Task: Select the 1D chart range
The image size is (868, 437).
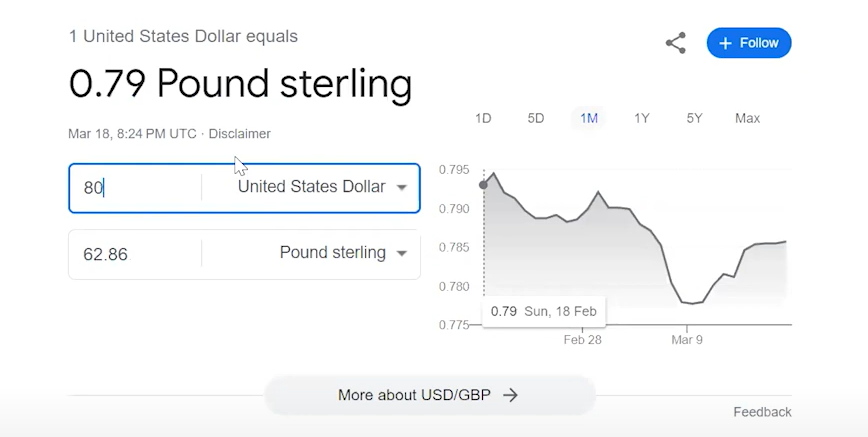Action: coord(483,118)
